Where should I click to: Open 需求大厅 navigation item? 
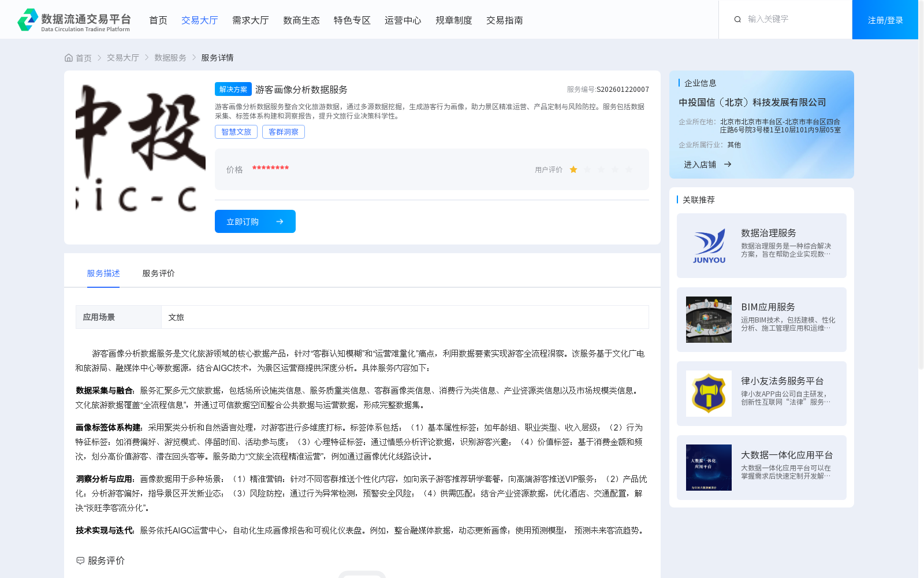(x=251, y=20)
